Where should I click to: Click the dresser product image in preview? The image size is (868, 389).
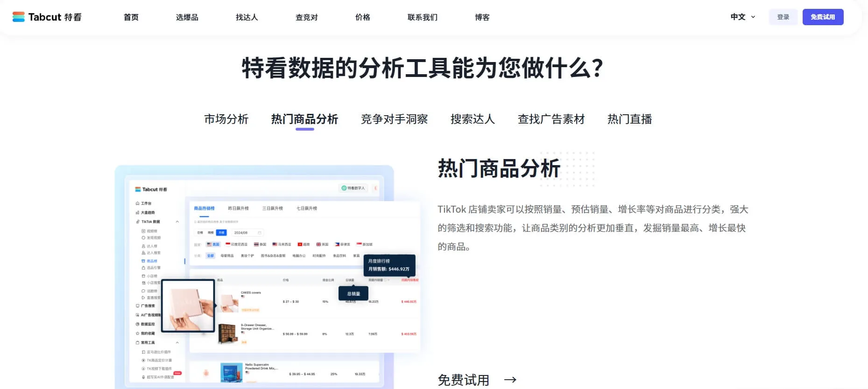(228, 334)
